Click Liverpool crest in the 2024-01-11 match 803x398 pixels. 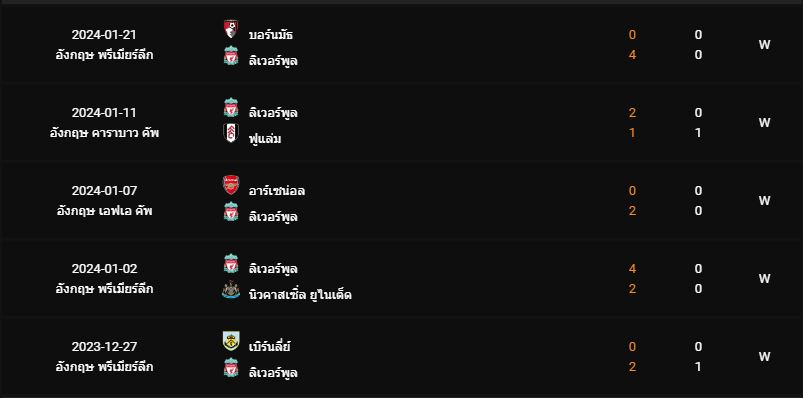[x=231, y=108]
